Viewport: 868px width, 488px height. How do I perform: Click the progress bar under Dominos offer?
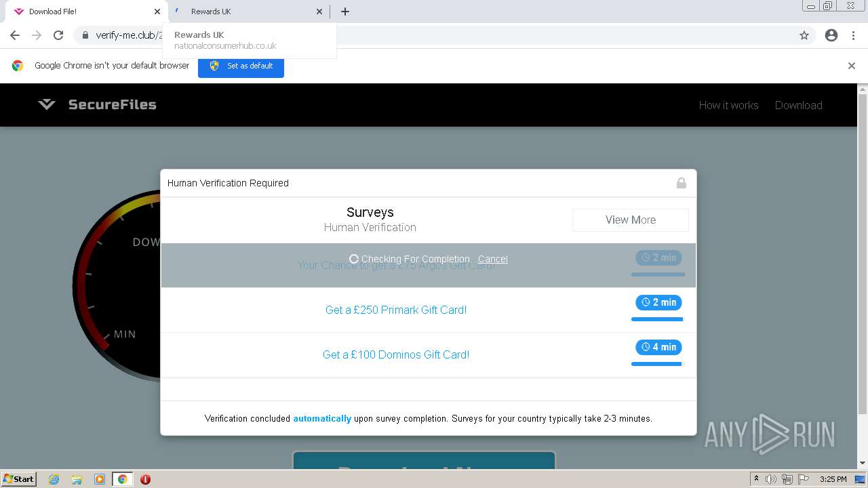click(x=658, y=364)
